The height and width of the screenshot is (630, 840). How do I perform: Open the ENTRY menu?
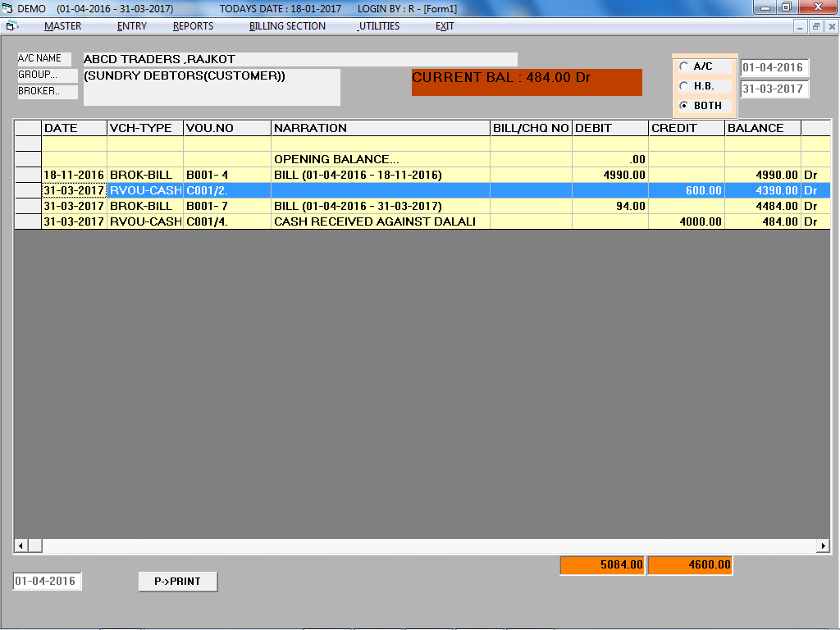click(131, 25)
